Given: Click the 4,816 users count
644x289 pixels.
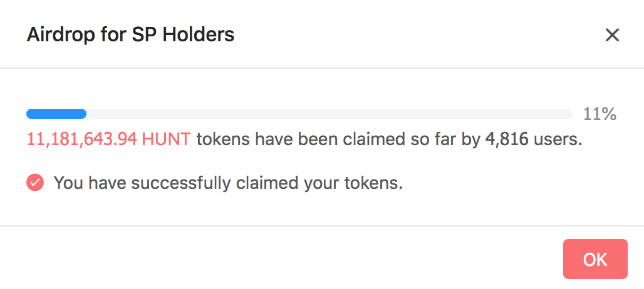Looking at the screenshot, I should pos(507,139).
